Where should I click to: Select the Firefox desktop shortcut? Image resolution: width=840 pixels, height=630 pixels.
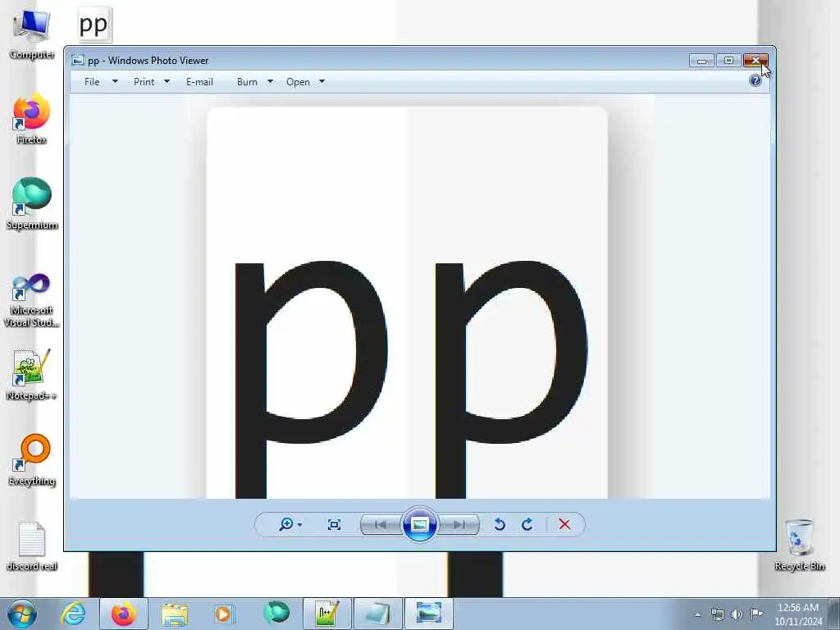coord(32,119)
